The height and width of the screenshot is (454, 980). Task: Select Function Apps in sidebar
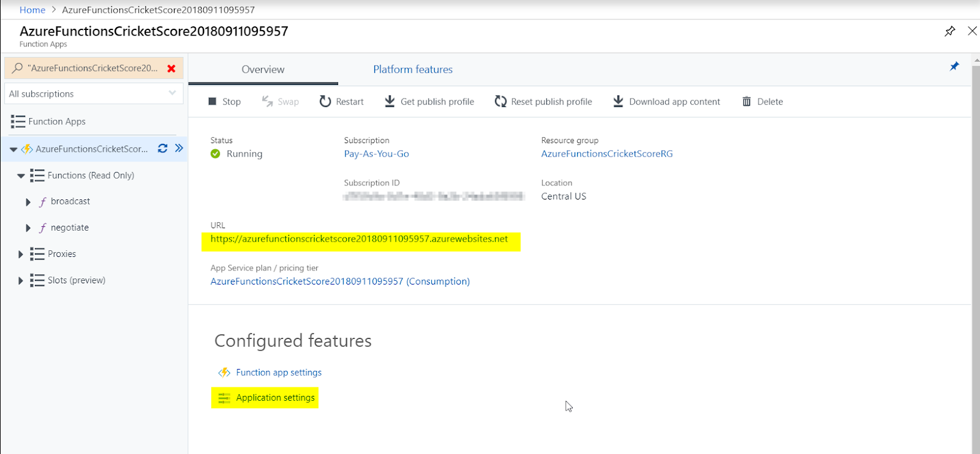[x=57, y=122]
